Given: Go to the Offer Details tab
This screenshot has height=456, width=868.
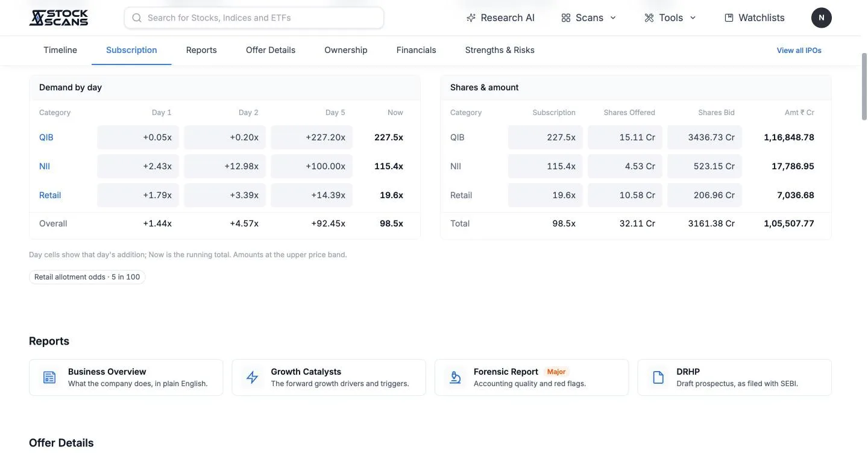Looking at the screenshot, I should (271, 50).
